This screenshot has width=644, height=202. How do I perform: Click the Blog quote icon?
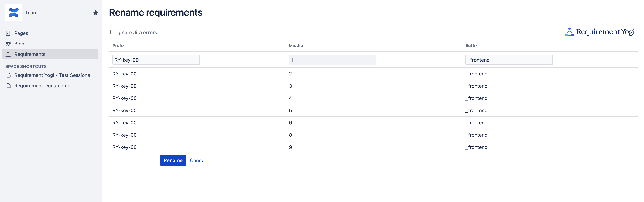click(8, 44)
